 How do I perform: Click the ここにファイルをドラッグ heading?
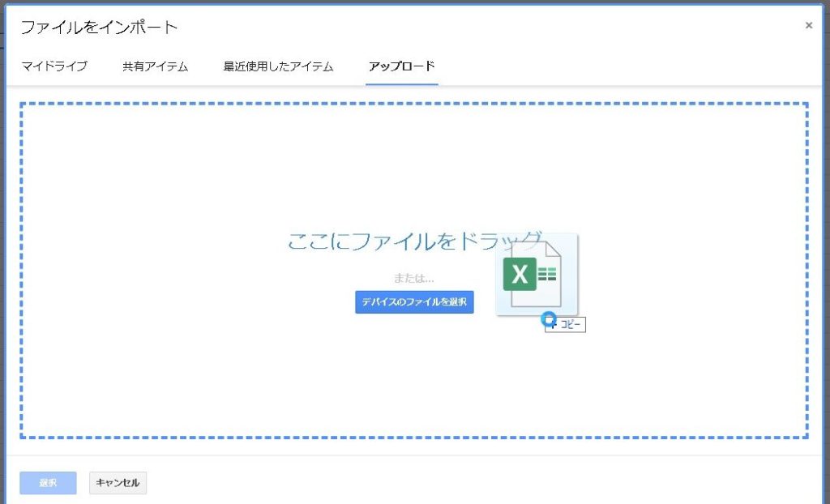413,241
